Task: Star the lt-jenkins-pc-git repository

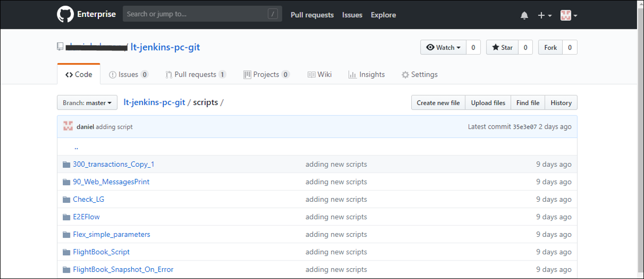Action: (x=502, y=47)
